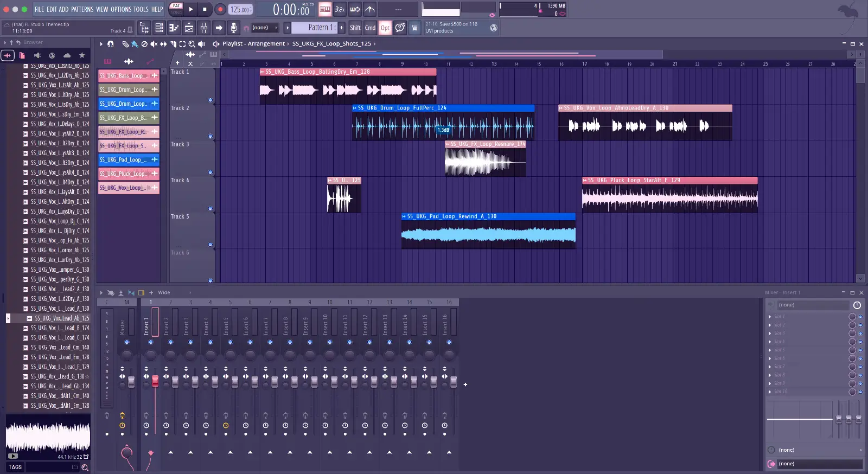Screen dimensions: 868x474
Task: Open the Pattern 1 selector dropdown
Action: 315,28
